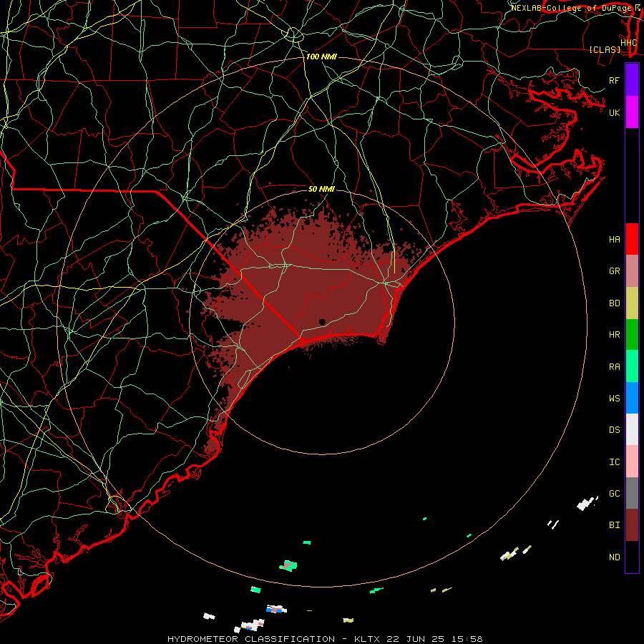Select the yellow BD legend swatch

pyautogui.click(x=632, y=303)
